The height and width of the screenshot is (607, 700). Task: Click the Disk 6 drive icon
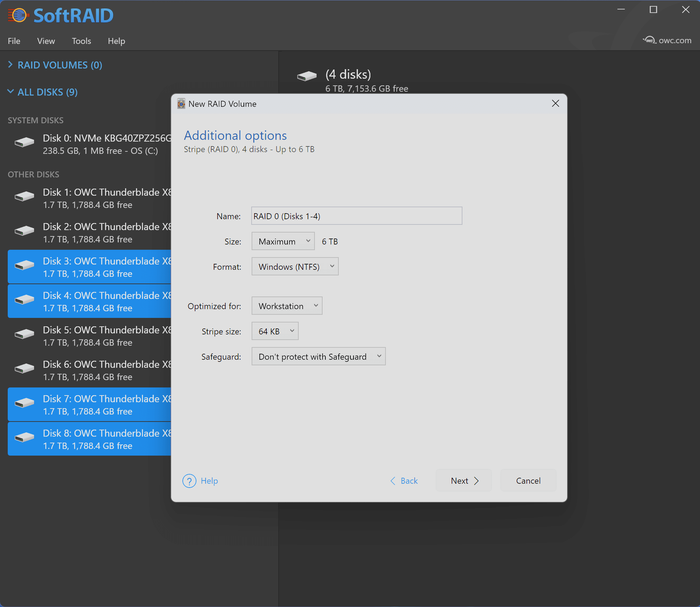(x=24, y=368)
